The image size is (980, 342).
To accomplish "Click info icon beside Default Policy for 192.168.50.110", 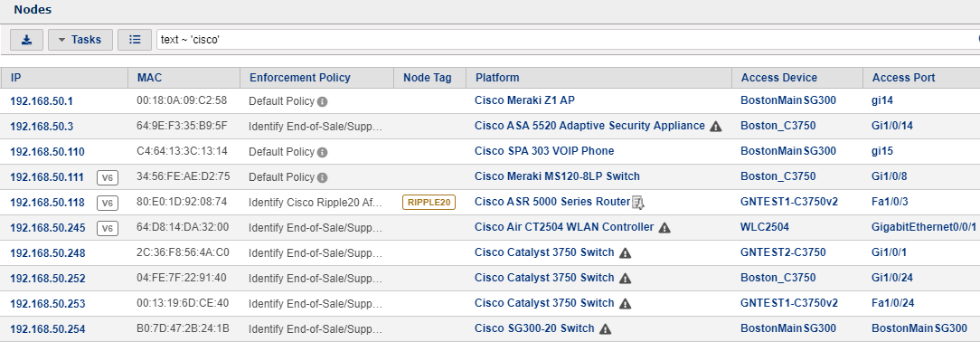I will click(x=322, y=152).
